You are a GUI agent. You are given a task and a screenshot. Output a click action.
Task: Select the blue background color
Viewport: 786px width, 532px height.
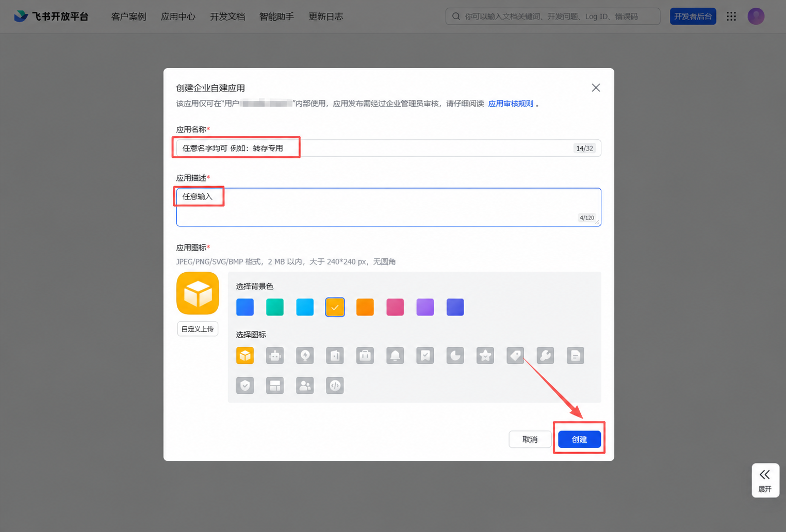pyautogui.click(x=245, y=307)
